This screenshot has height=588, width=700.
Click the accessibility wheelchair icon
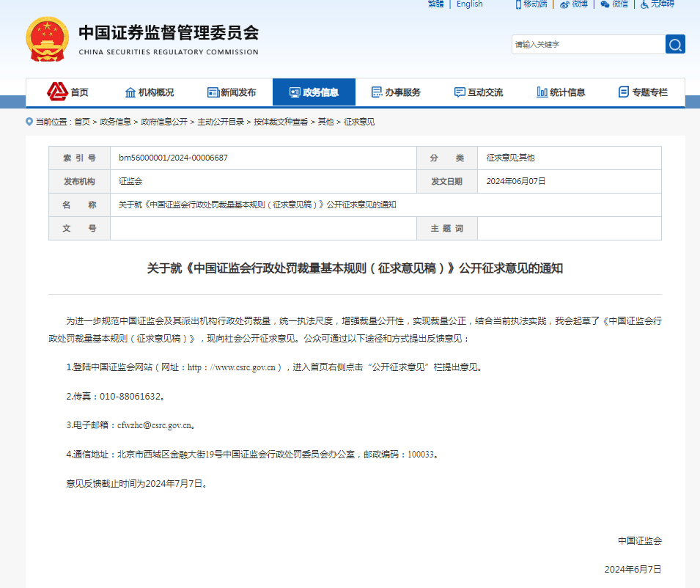[x=644, y=4]
